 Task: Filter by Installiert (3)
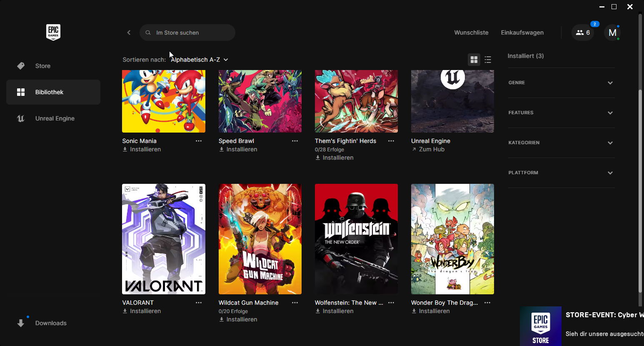525,56
